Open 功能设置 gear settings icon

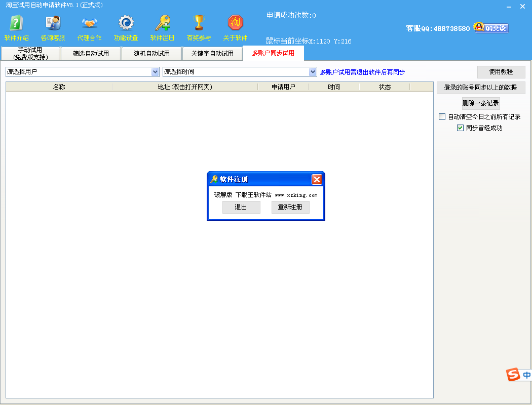pos(126,28)
